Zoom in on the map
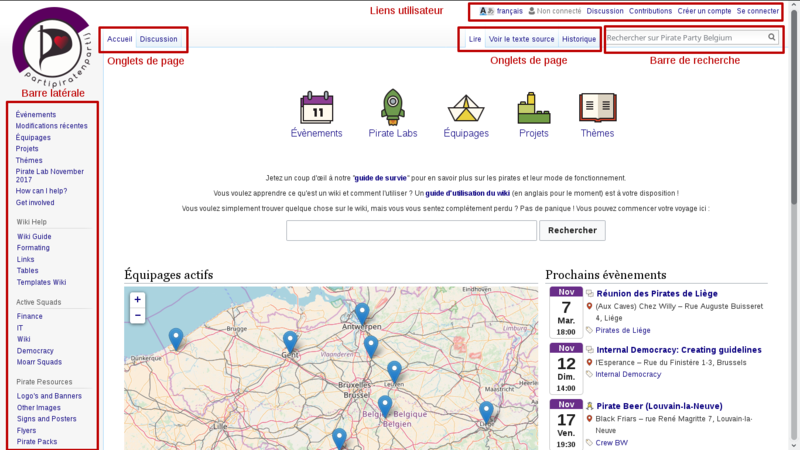The width and height of the screenshot is (800, 450). point(138,299)
